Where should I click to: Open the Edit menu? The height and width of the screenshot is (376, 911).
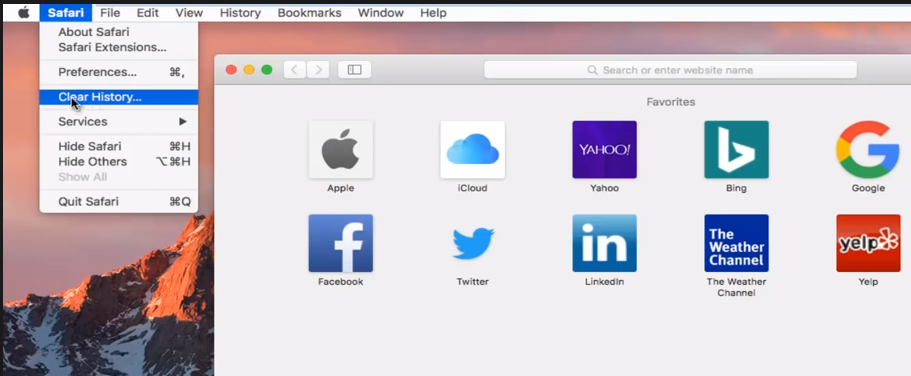point(148,13)
